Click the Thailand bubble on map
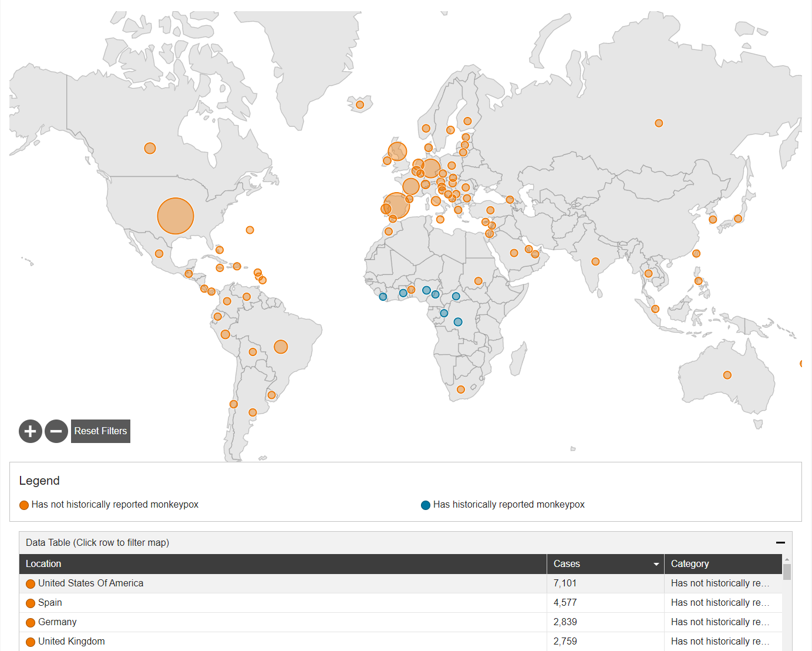The image size is (812, 651). pos(648,274)
